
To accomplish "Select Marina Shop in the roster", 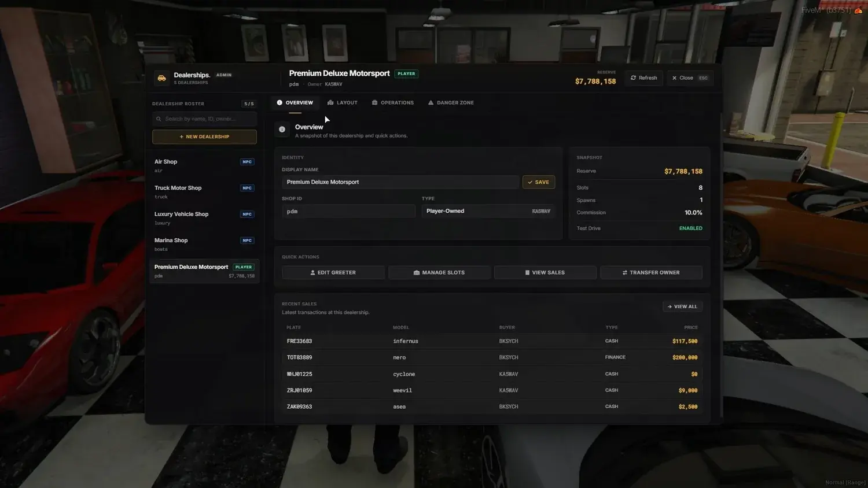I will coord(204,245).
